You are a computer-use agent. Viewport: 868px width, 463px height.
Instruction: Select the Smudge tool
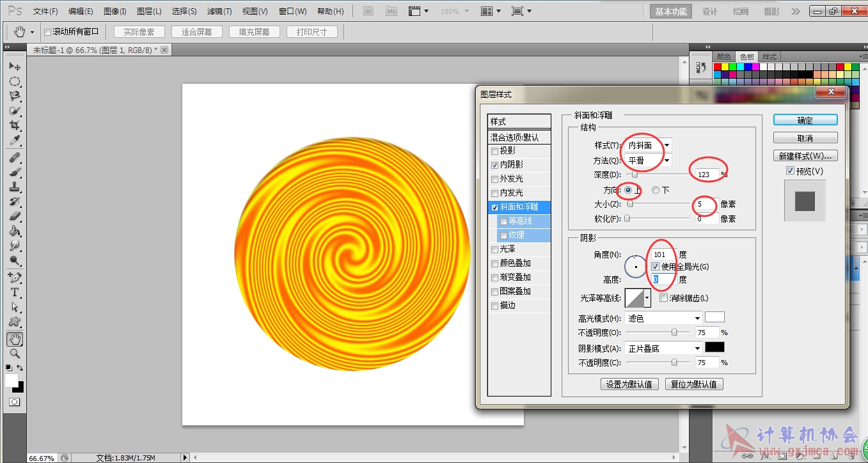pos(15,246)
